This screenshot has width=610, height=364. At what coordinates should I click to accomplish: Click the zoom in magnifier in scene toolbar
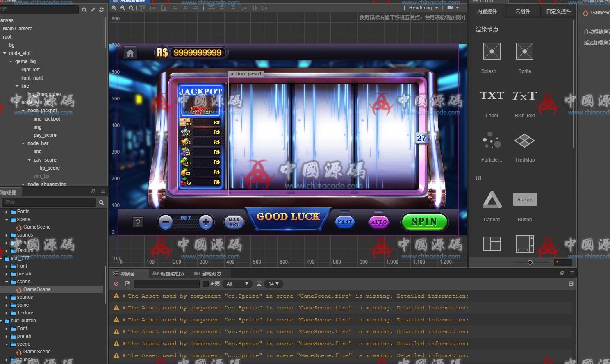point(114,8)
